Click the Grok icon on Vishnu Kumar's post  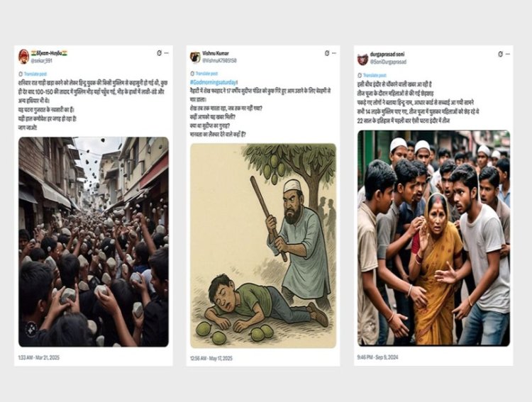pos(328,53)
